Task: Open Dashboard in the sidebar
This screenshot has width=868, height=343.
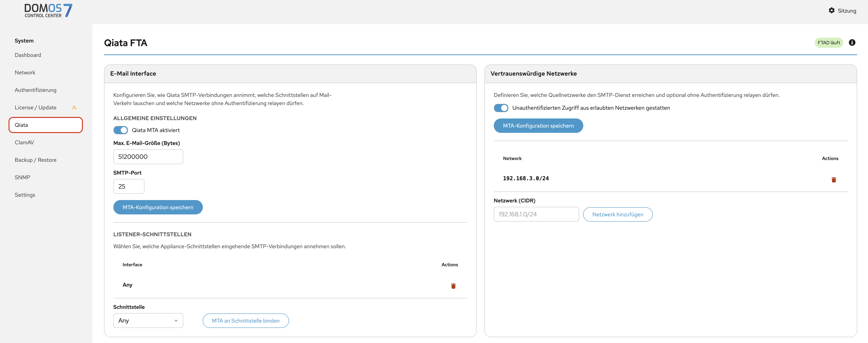Action: [28, 55]
